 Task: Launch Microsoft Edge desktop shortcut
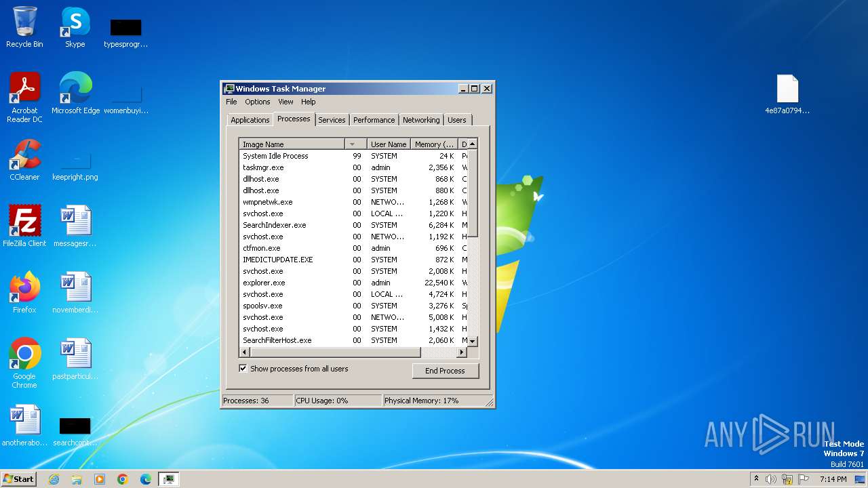click(x=75, y=93)
